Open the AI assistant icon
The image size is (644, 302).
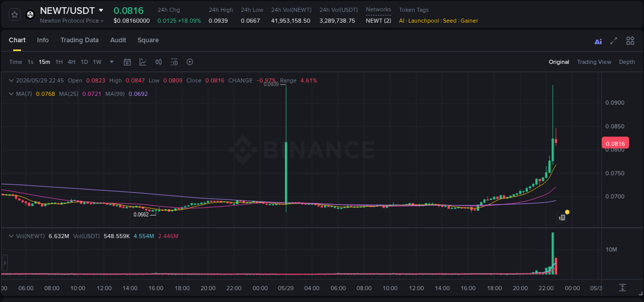tap(598, 41)
